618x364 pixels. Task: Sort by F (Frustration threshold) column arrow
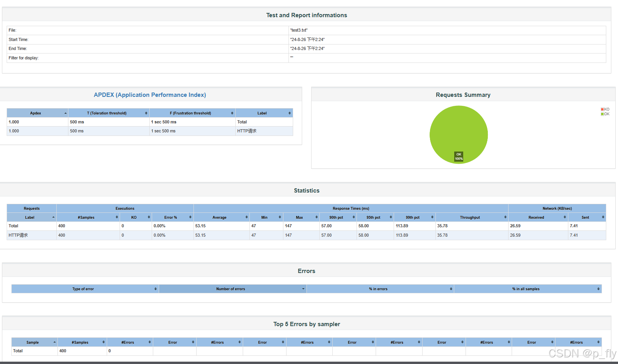point(232,113)
